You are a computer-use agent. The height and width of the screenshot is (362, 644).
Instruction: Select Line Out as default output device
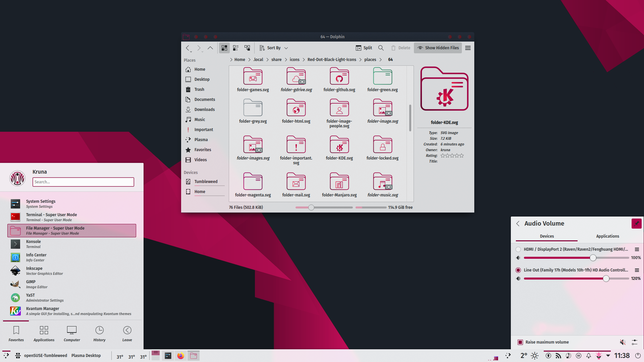click(x=518, y=270)
